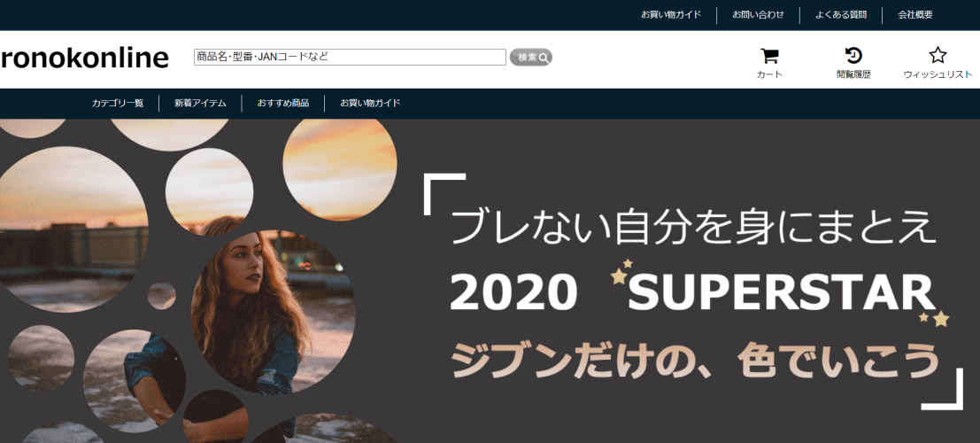Open カテゴリ一覧 in the navigation bar
The height and width of the screenshot is (443, 980).
118,104
